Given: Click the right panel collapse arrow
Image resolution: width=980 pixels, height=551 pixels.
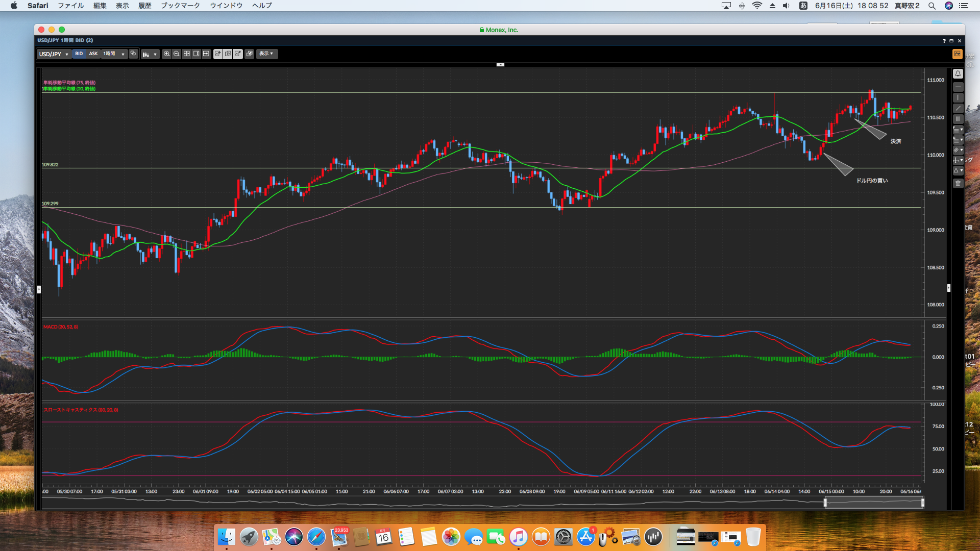Looking at the screenshot, I should [x=949, y=288].
